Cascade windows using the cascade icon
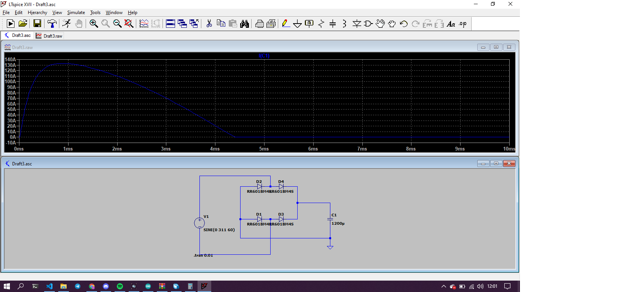 [x=182, y=24]
